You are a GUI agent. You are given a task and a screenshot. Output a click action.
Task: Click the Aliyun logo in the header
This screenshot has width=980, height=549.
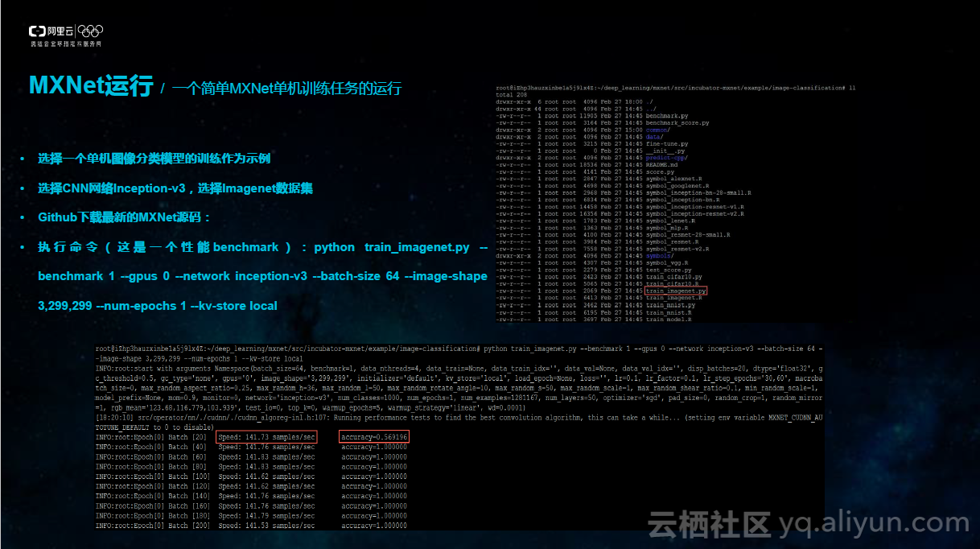pos(51,31)
